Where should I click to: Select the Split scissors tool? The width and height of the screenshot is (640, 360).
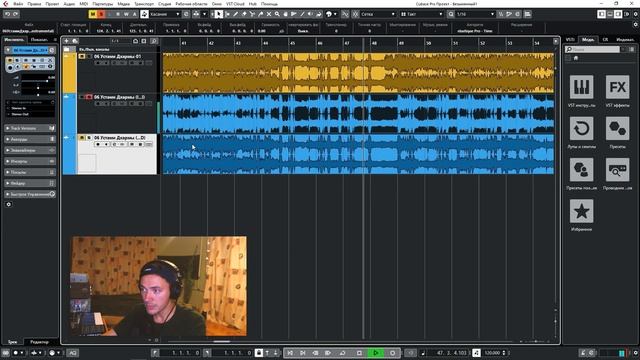pos(252,14)
